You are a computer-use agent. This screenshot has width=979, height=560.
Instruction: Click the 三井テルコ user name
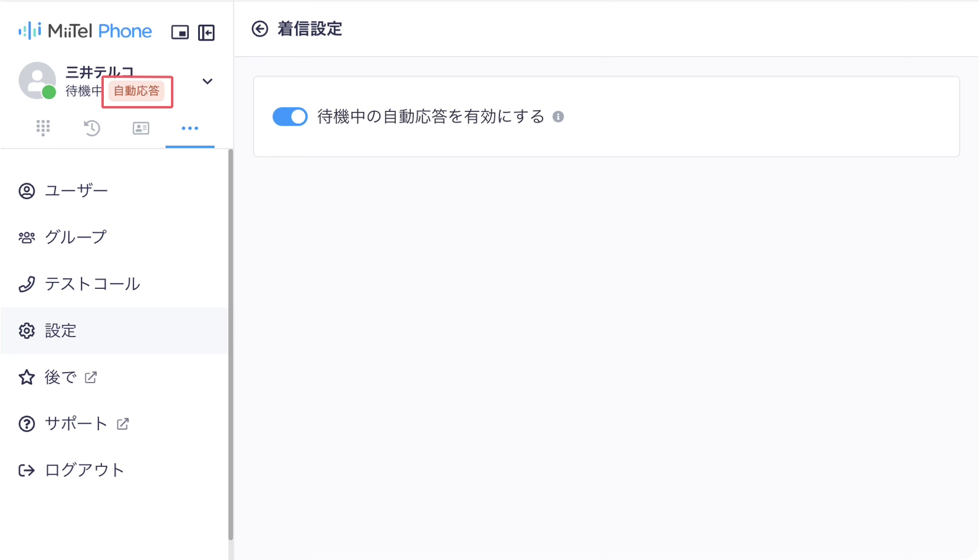100,72
